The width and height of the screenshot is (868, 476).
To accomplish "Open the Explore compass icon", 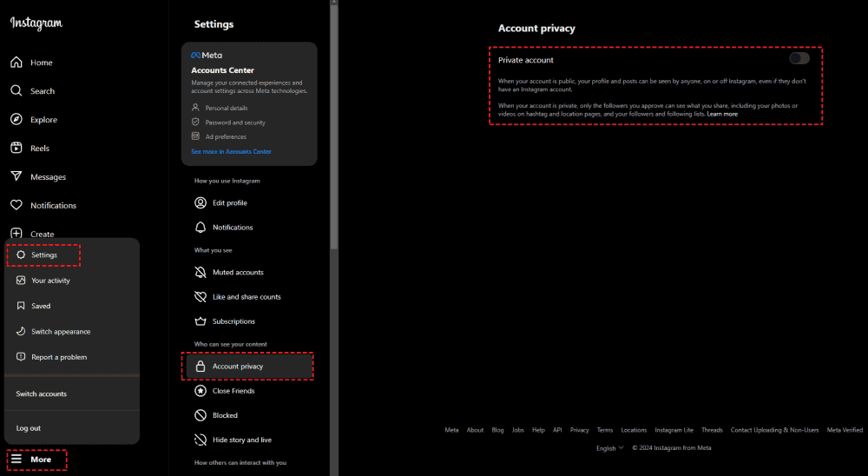I will [16, 120].
